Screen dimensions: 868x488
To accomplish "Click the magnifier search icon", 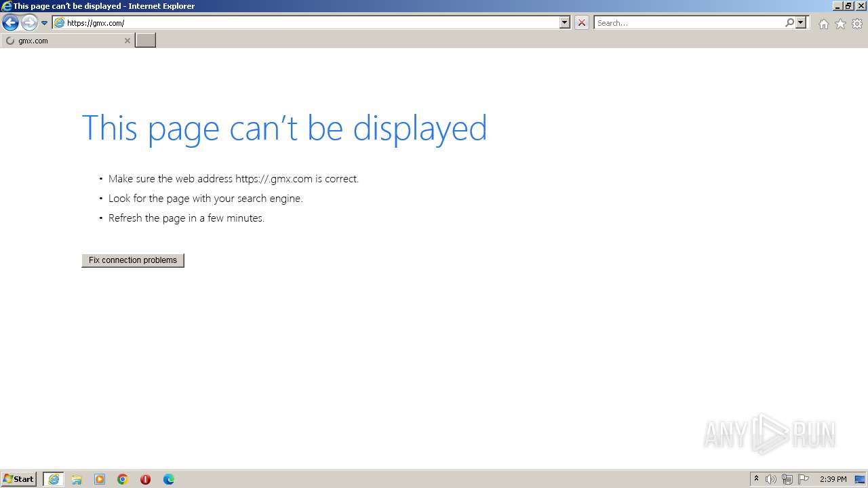I will [789, 22].
